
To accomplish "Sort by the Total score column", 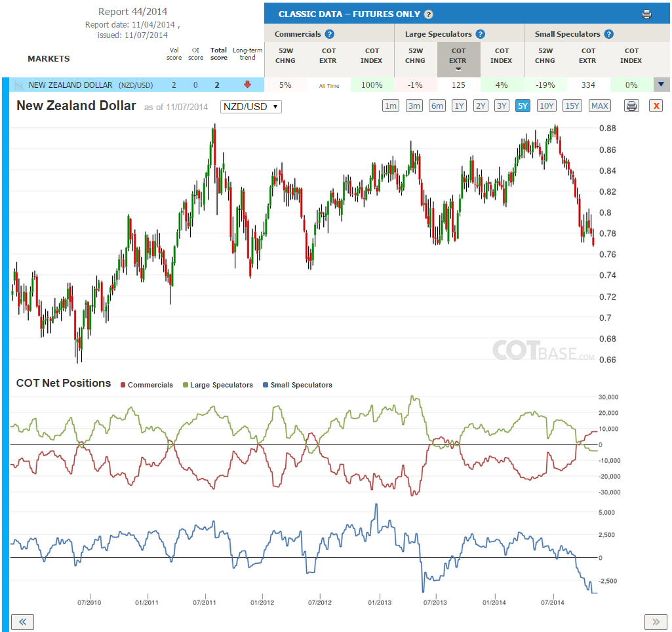I will click(218, 54).
